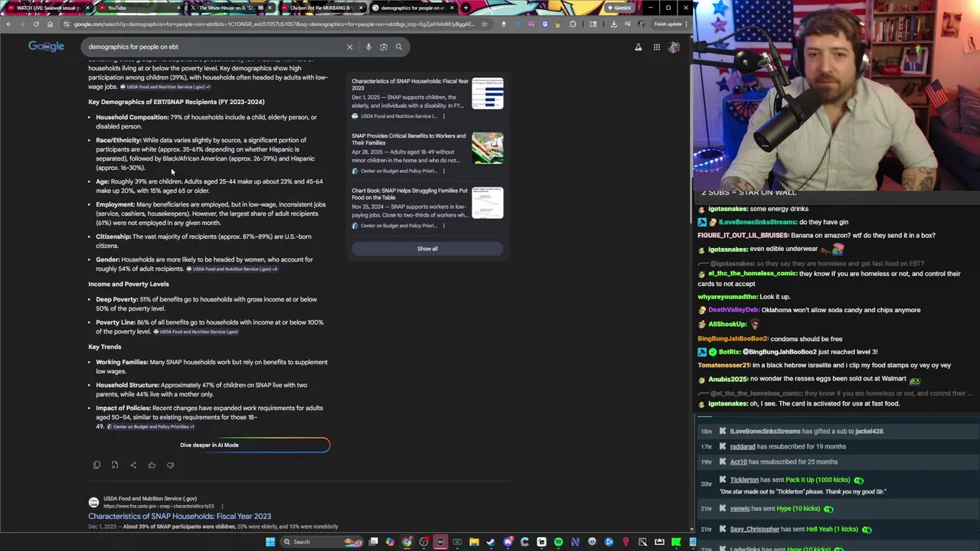Open Characteristics of SNAP Households: Fiscal Year 2023 result
Viewport: 980px width, 551px height.
(179, 517)
